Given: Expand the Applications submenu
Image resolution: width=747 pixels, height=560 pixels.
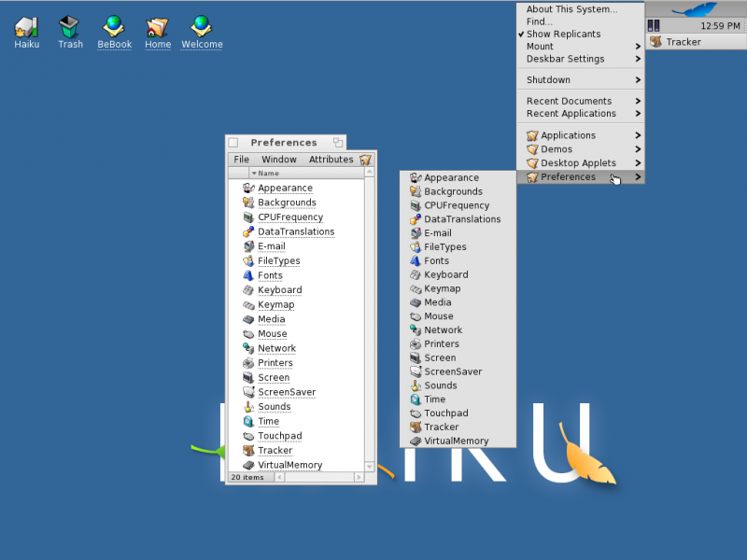Looking at the screenshot, I should coord(580,135).
